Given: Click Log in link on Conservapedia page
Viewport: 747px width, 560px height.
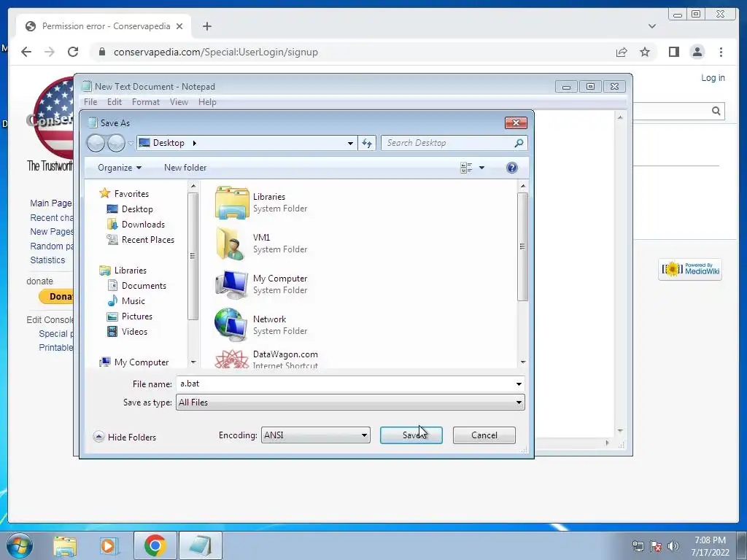Looking at the screenshot, I should (x=713, y=77).
